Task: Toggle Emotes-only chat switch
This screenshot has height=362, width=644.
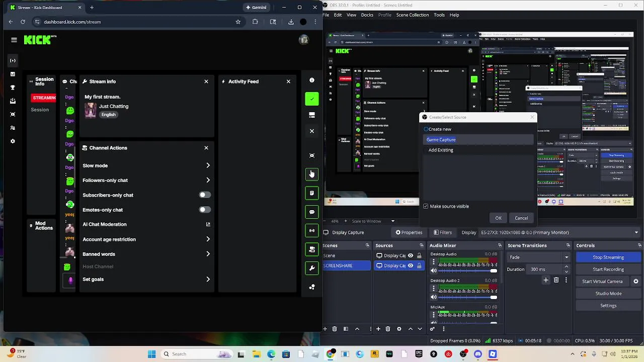Action: click(204, 210)
